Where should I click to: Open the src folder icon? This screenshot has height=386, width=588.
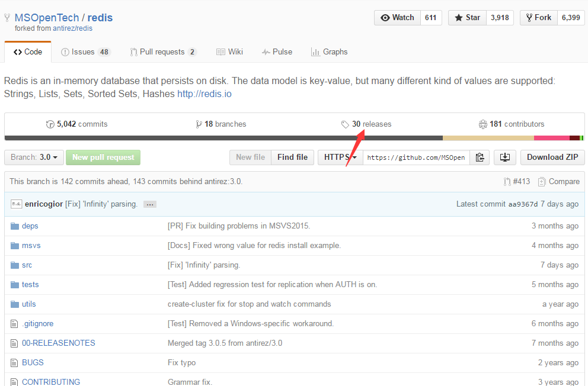[14, 265]
